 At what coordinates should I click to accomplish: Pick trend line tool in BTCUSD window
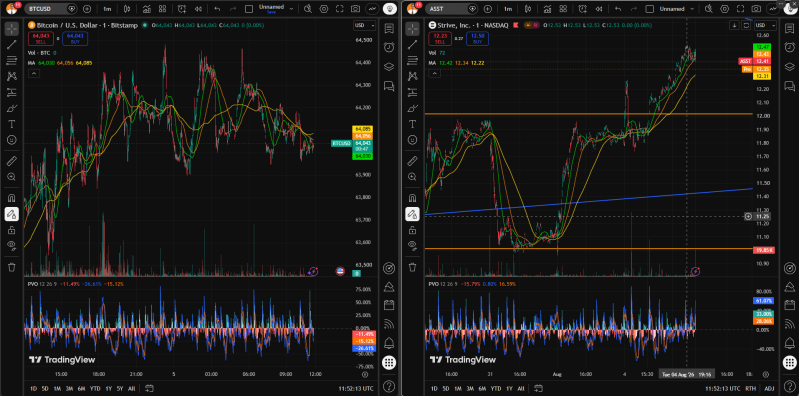[x=12, y=44]
